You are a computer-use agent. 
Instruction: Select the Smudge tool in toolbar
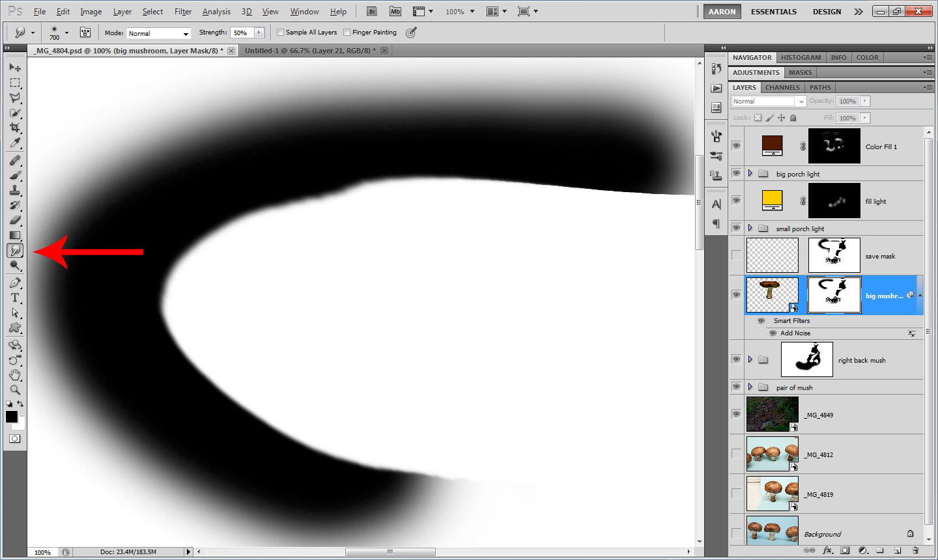coord(15,251)
